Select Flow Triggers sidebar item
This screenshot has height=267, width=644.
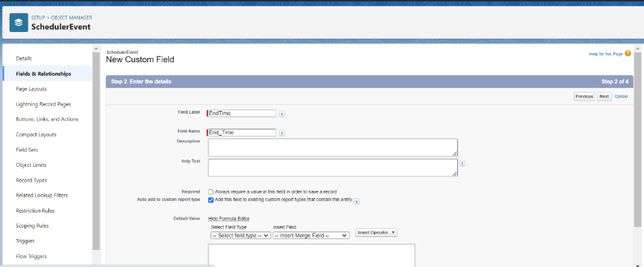[31, 256]
